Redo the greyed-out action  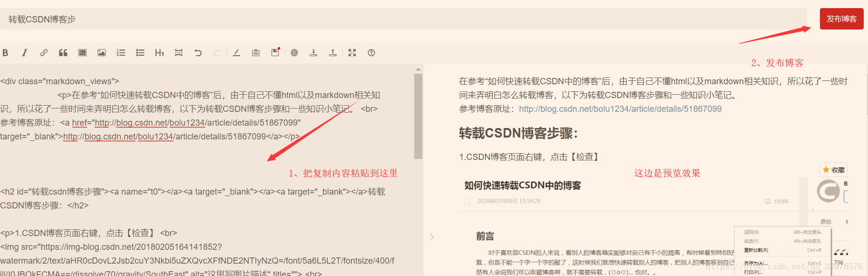pos(217,53)
